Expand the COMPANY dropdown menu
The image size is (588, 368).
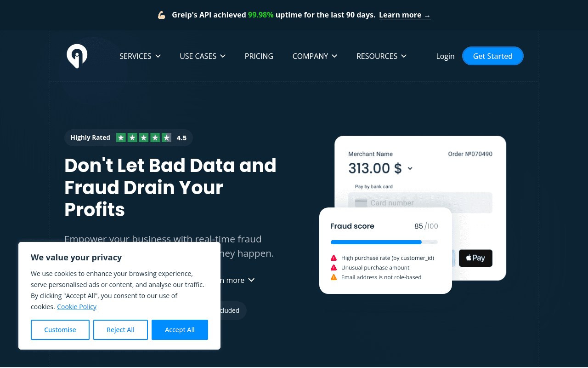coord(315,56)
